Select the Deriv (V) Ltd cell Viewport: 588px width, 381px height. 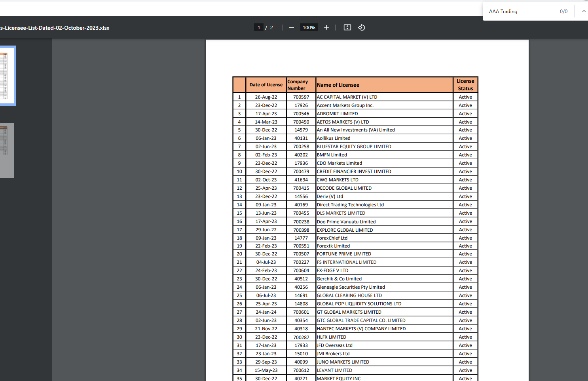(330, 196)
